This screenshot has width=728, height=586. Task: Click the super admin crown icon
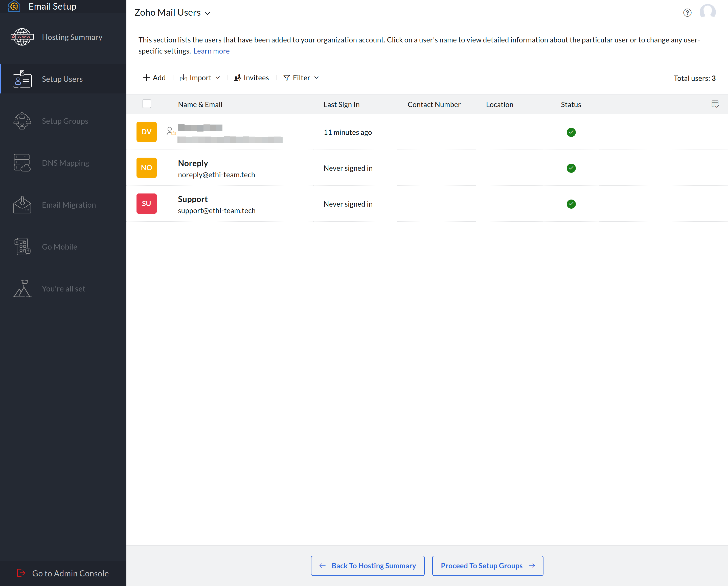click(171, 131)
